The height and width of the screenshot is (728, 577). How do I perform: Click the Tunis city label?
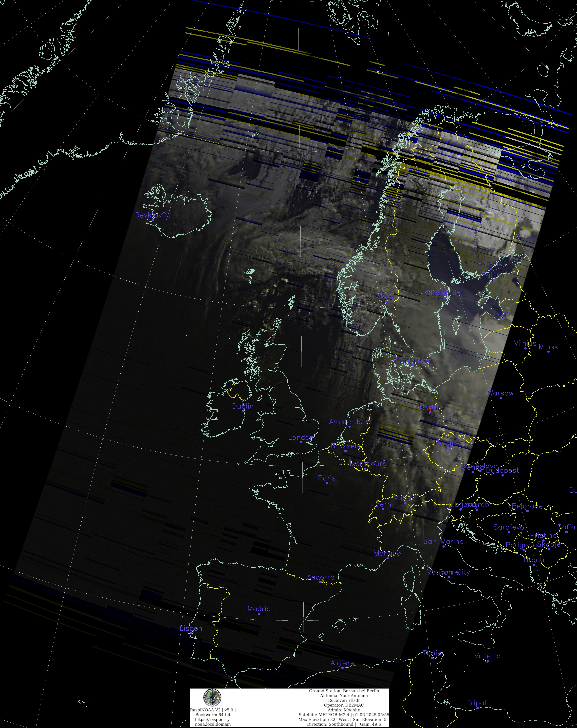coord(432,653)
